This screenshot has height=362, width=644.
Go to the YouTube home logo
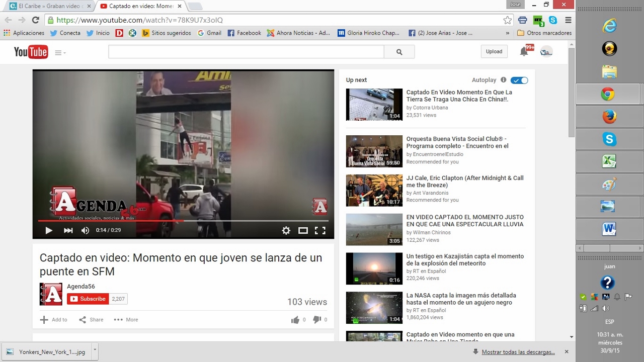31,52
